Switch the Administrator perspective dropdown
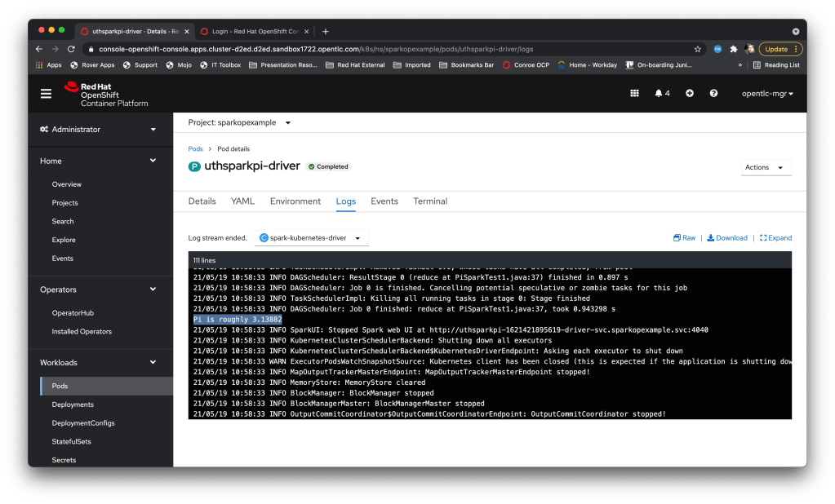Screen dimensions: 835x504 (x=100, y=130)
